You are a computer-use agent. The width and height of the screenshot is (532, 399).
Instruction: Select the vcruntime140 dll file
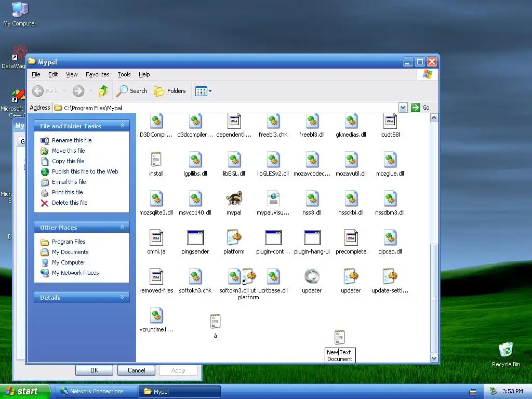click(x=156, y=316)
